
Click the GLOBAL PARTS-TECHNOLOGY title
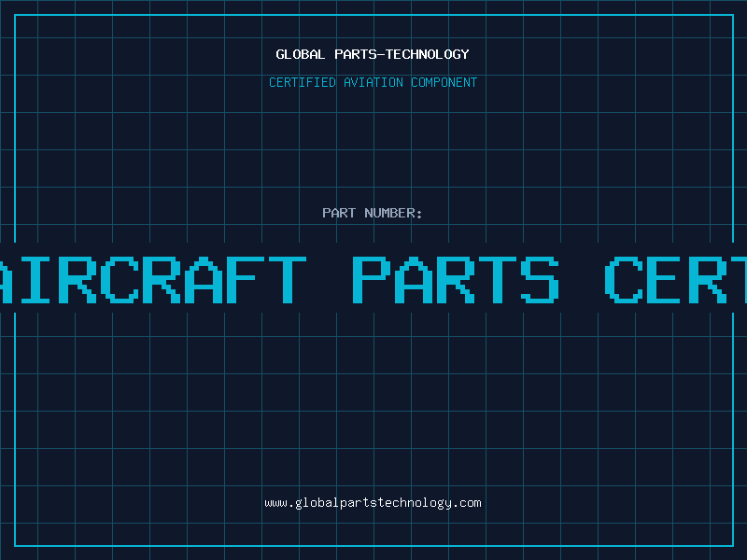(373, 54)
